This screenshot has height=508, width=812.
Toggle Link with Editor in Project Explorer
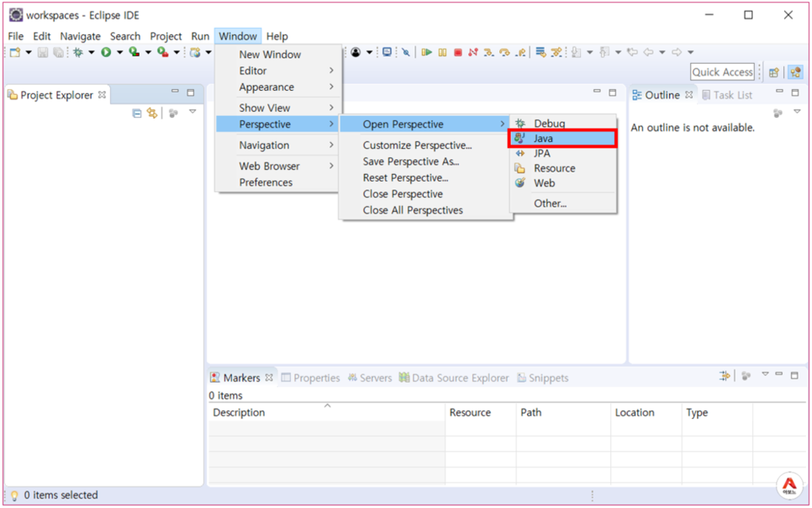pyautogui.click(x=152, y=113)
